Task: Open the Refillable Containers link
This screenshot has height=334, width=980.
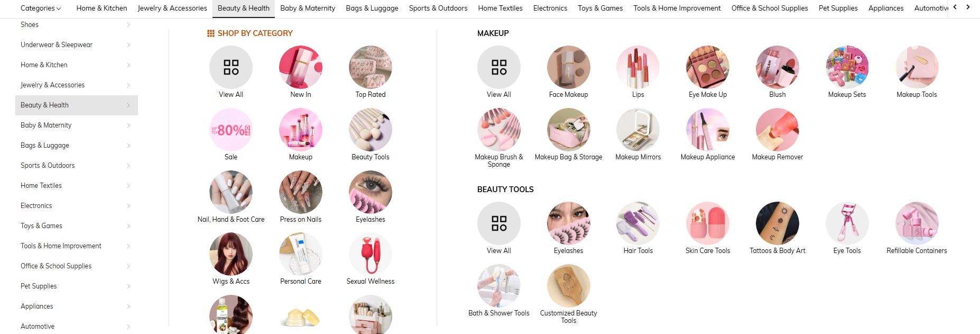Action: (917, 251)
